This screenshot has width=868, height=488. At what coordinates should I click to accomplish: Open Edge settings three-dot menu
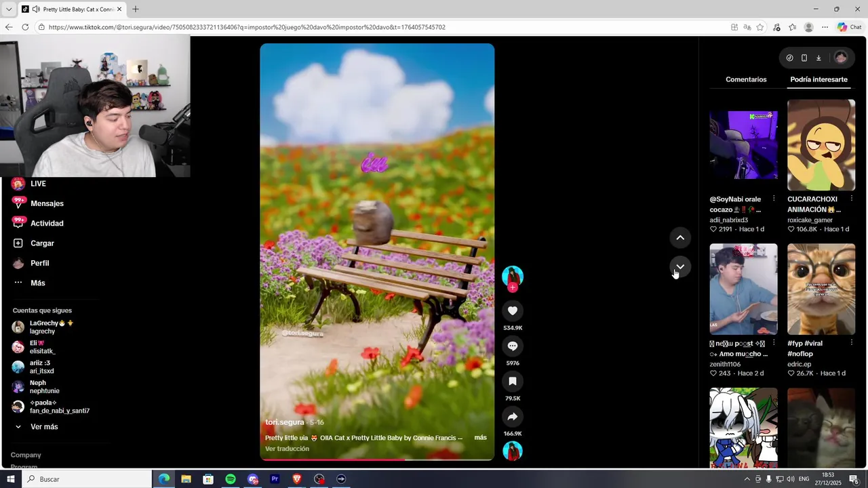[825, 27]
